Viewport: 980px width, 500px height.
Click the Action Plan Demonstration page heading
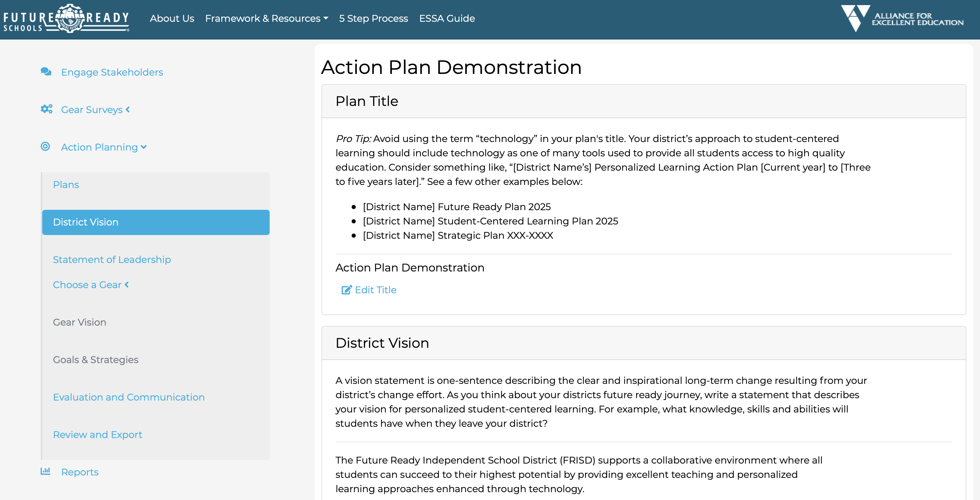(x=451, y=67)
